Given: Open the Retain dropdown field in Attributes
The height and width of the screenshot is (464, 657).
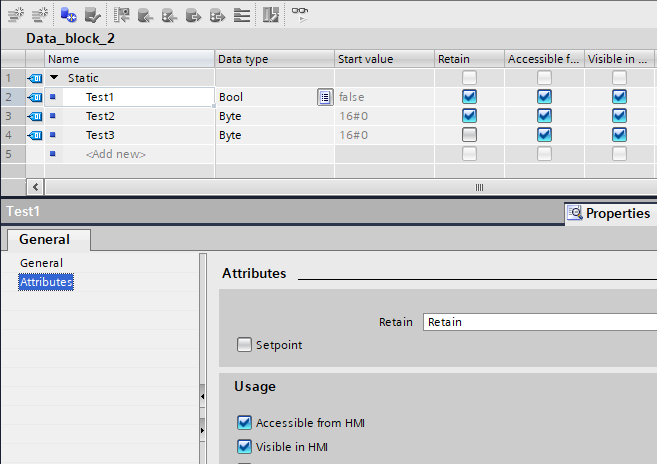Looking at the screenshot, I should coord(539,322).
